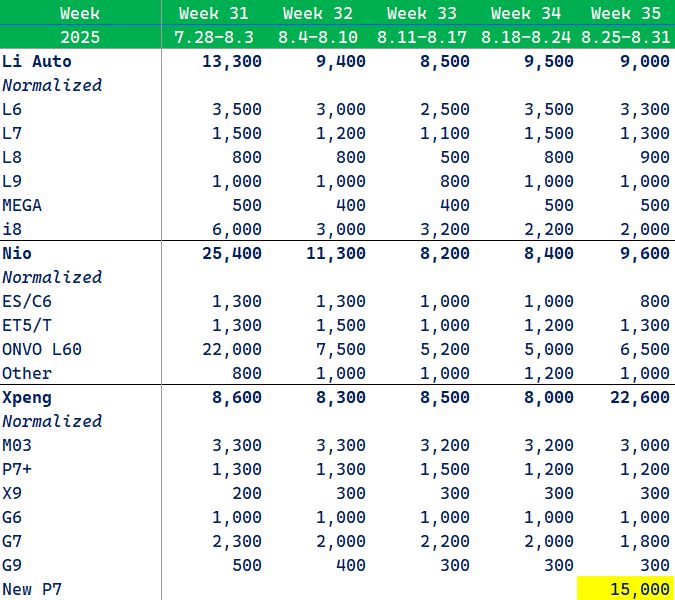
Task: Select the G6 row label
Action: 12,518
